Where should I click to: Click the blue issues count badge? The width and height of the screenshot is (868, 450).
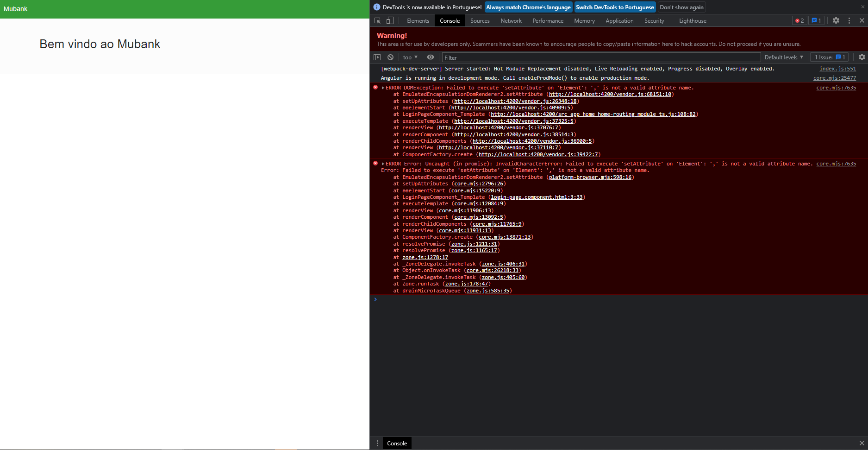[x=816, y=20]
